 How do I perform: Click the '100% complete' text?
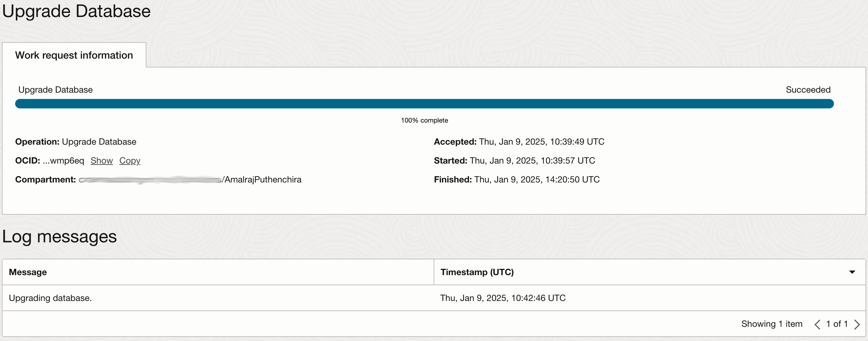click(424, 120)
